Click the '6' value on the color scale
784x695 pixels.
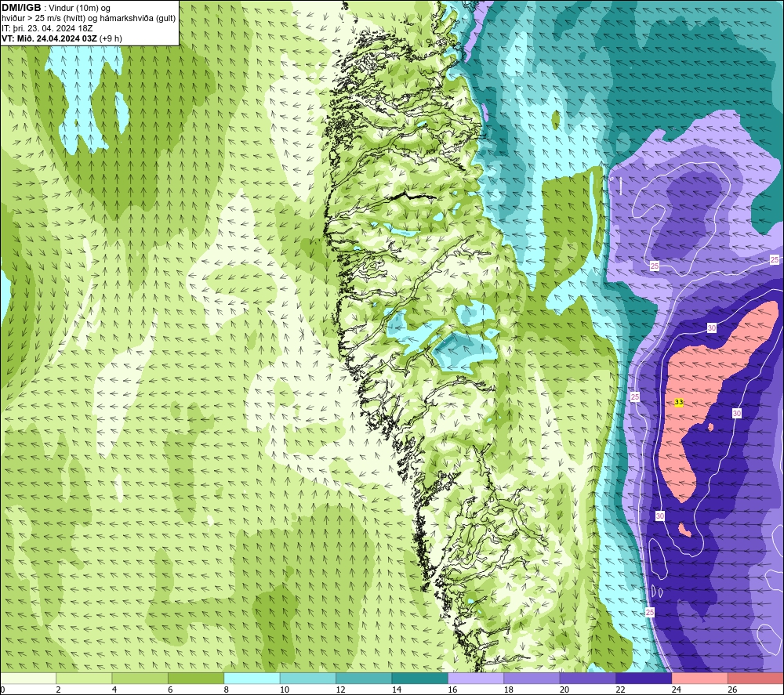click(170, 690)
